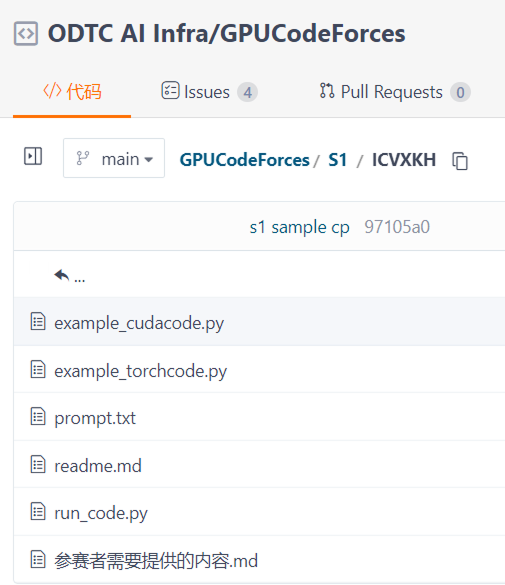Switch to the 代码 tab
Screen dimensions: 505x585
(72, 92)
